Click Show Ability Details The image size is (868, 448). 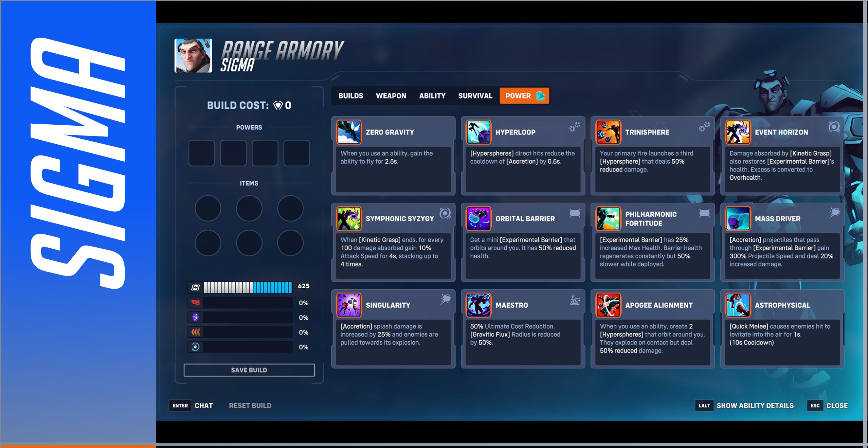[x=744, y=405]
